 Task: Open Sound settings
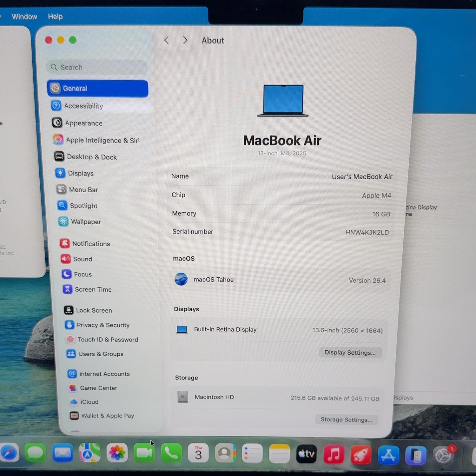click(76, 259)
